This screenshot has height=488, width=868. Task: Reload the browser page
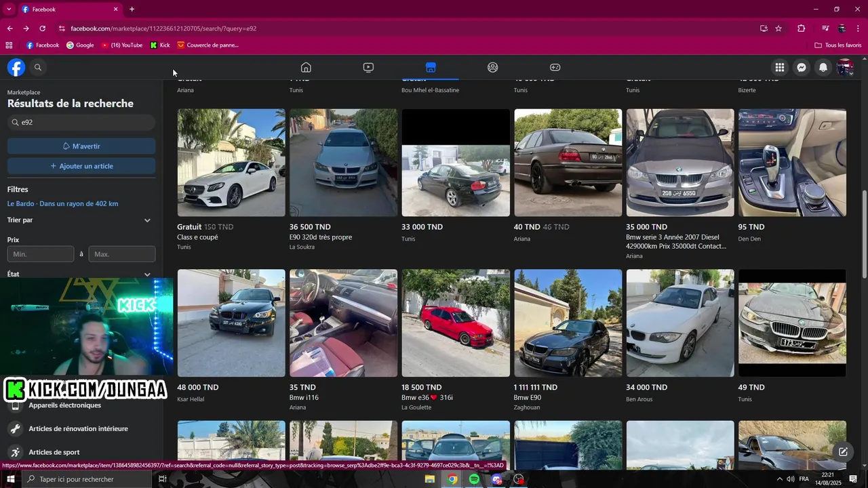tap(42, 28)
